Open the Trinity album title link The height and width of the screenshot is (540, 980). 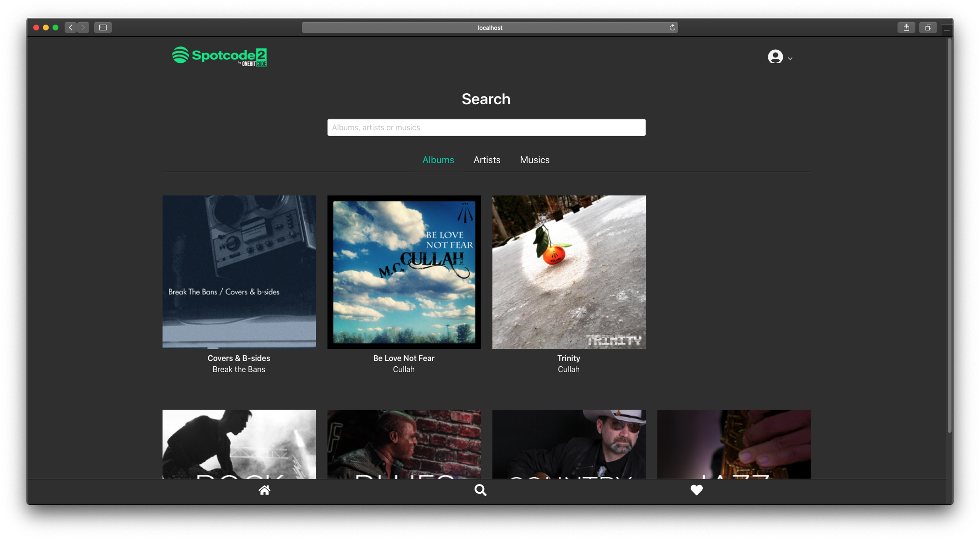(x=569, y=358)
